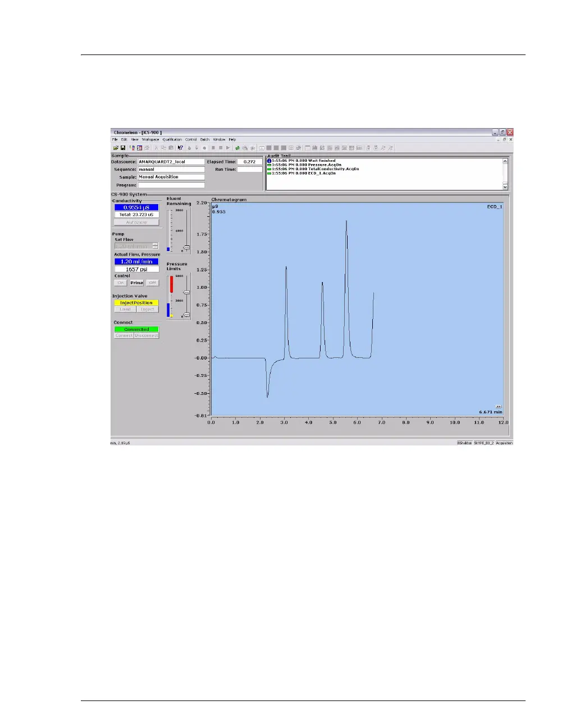This screenshot has width=566, height=728.
Task: Click the Print toolbar icon
Action: (147, 148)
